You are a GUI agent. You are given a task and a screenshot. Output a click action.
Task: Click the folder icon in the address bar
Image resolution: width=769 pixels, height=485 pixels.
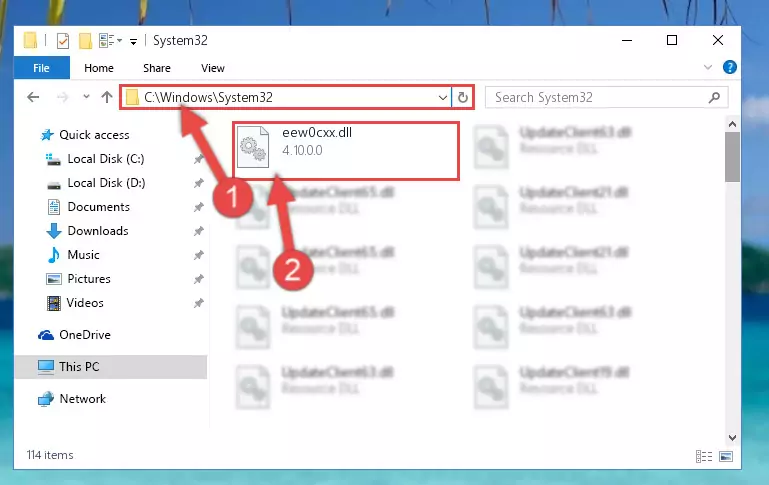[x=132, y=98]
